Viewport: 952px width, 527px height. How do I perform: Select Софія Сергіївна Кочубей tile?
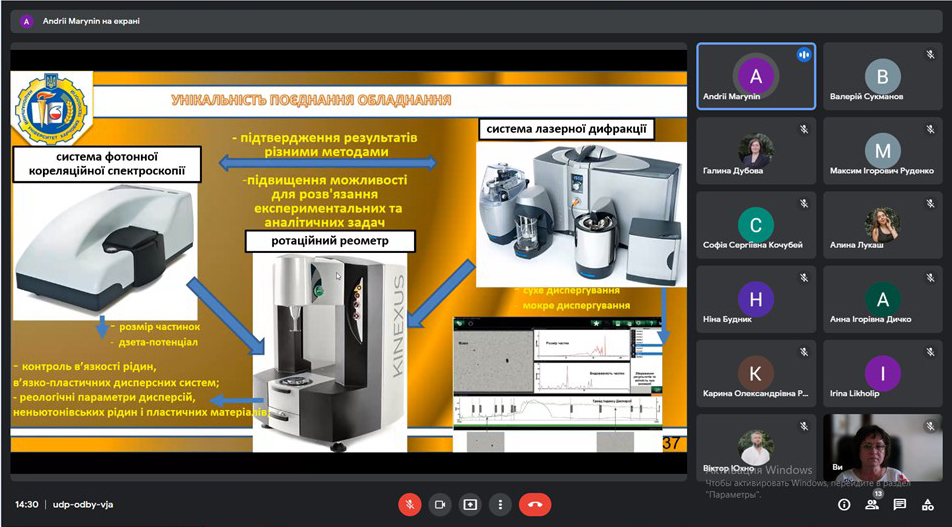756,225
